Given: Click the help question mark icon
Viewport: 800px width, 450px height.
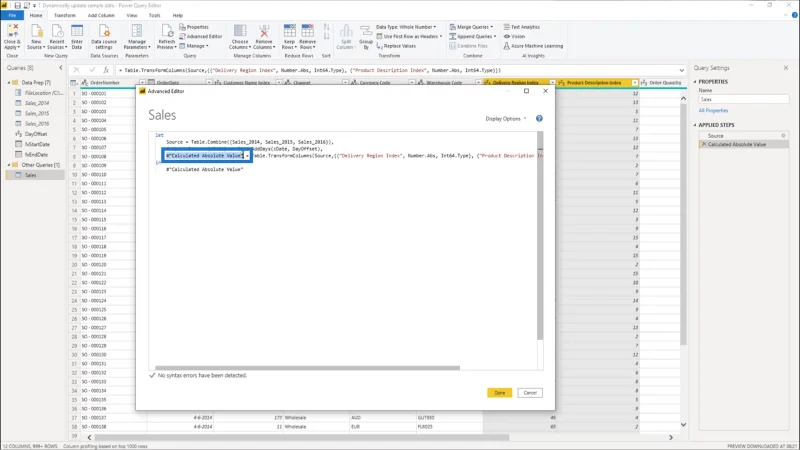Looking at the screenshot, I should [539, 118].
